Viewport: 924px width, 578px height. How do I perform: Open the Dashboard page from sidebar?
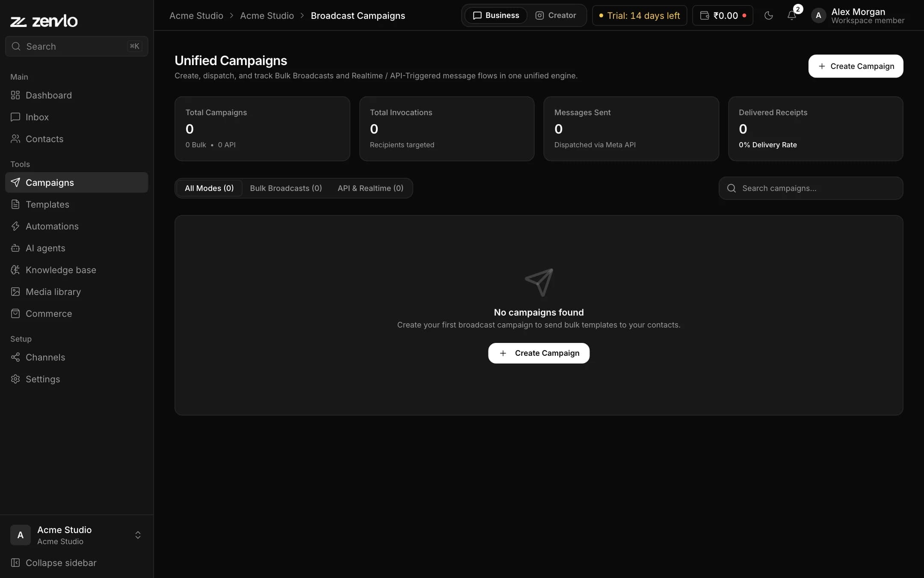pyautogui.click(x=77, y=95)
